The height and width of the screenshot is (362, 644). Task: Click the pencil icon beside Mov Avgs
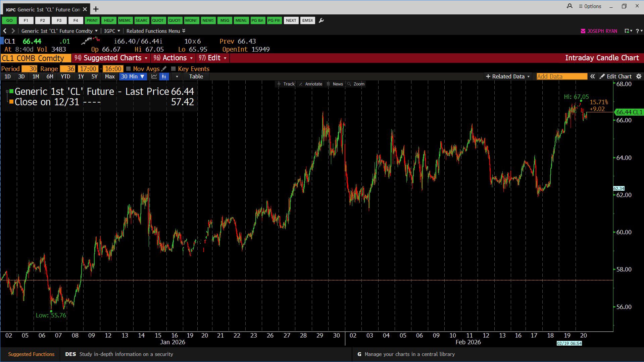164,69
